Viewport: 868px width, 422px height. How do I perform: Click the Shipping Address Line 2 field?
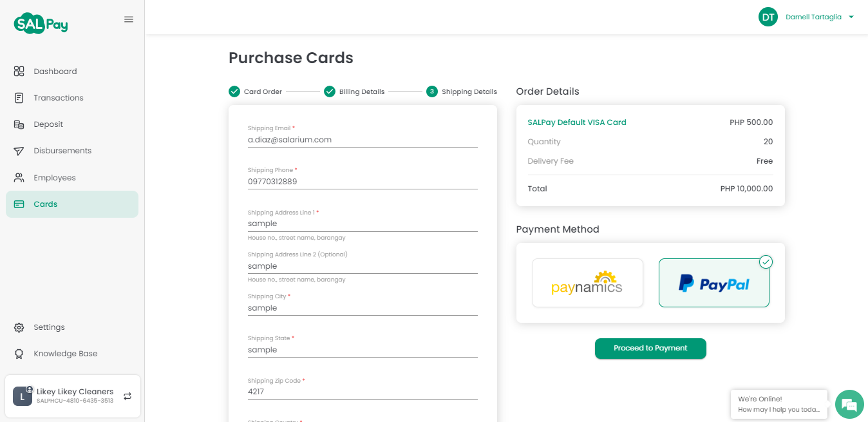[363, 266]
